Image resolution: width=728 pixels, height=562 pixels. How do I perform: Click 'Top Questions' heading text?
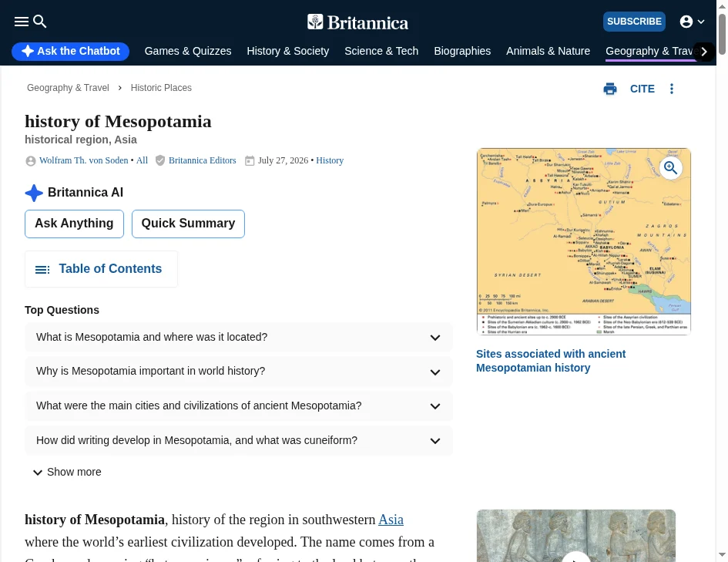pos(62,310)
